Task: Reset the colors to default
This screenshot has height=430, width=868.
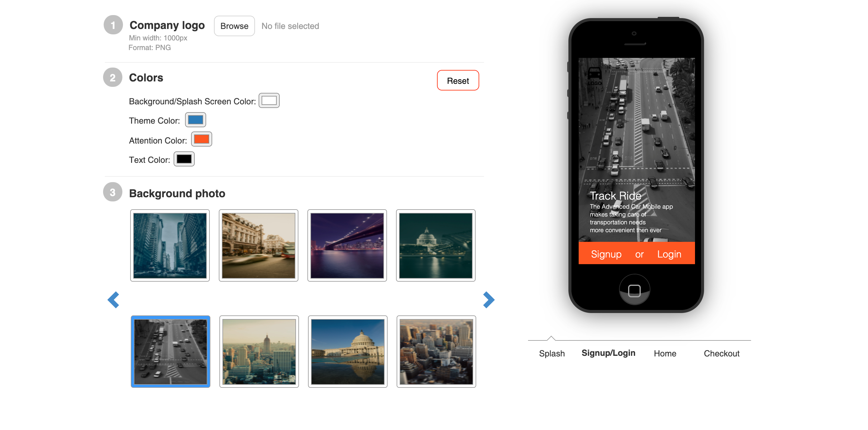Action: click(458, 81)
